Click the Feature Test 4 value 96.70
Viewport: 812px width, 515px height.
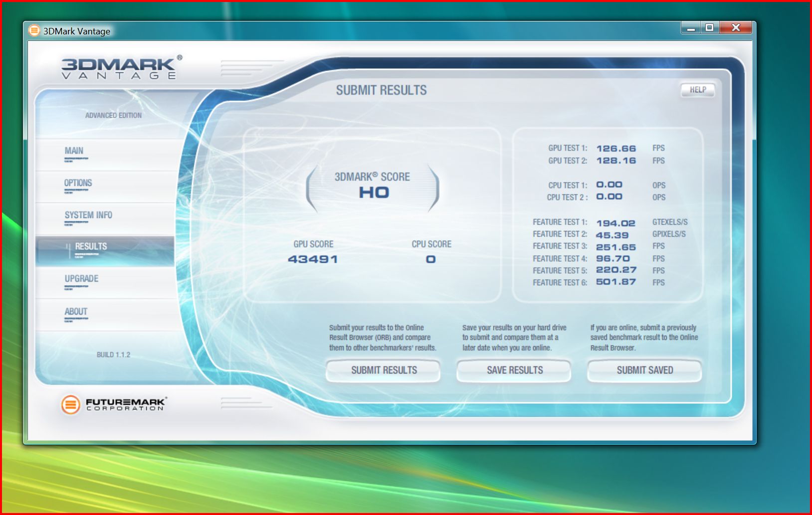[x=613, y=259]
